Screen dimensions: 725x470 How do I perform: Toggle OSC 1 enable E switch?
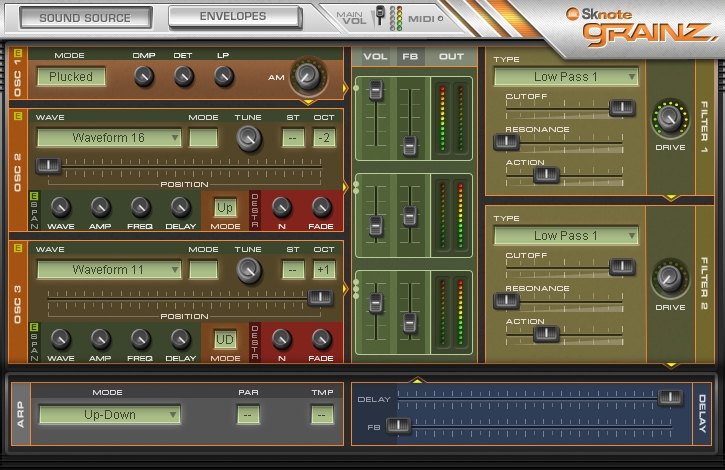tap(18, 53)
